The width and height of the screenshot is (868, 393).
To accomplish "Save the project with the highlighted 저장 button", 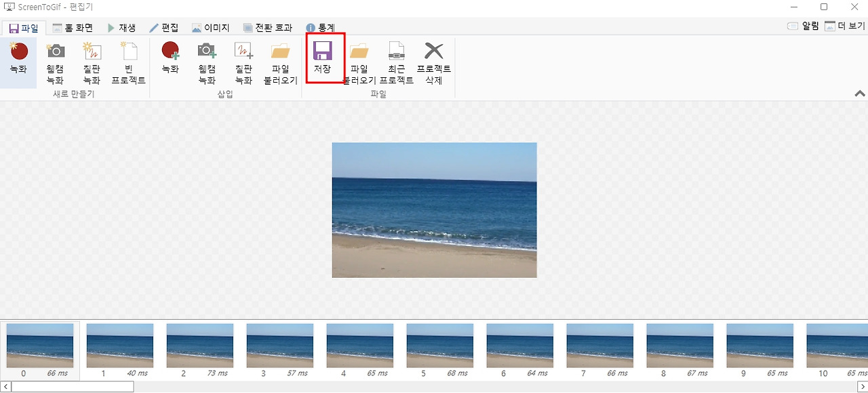I will point(324,61).
